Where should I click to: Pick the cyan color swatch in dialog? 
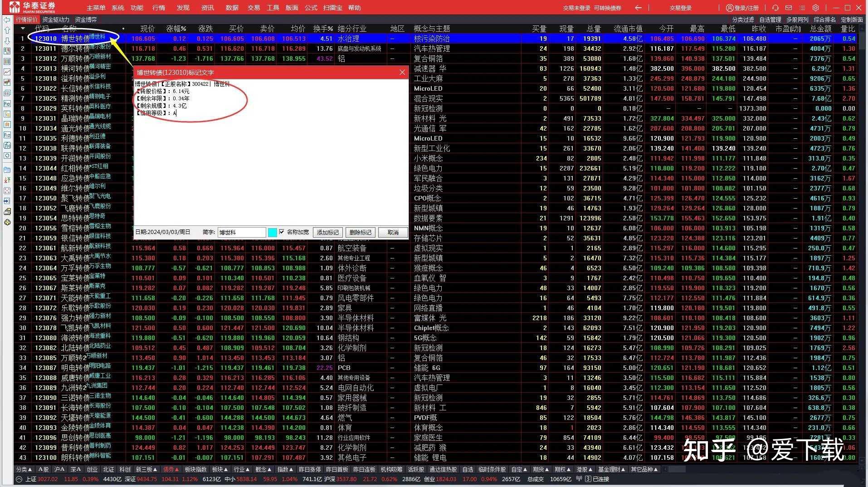272,232
